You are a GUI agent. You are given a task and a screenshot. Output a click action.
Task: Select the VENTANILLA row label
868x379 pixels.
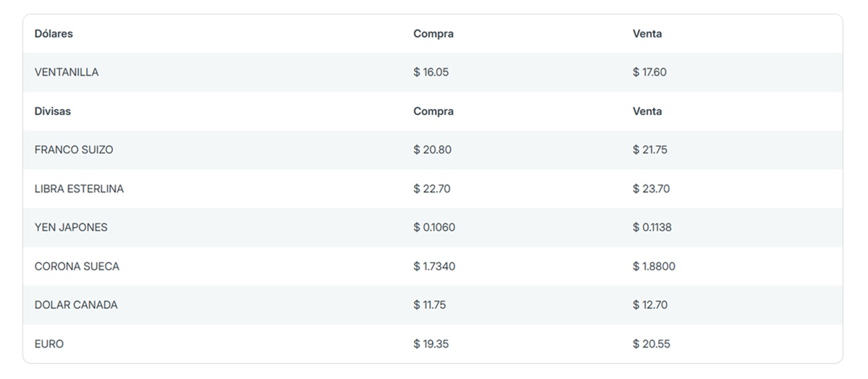tap(67, 72)
